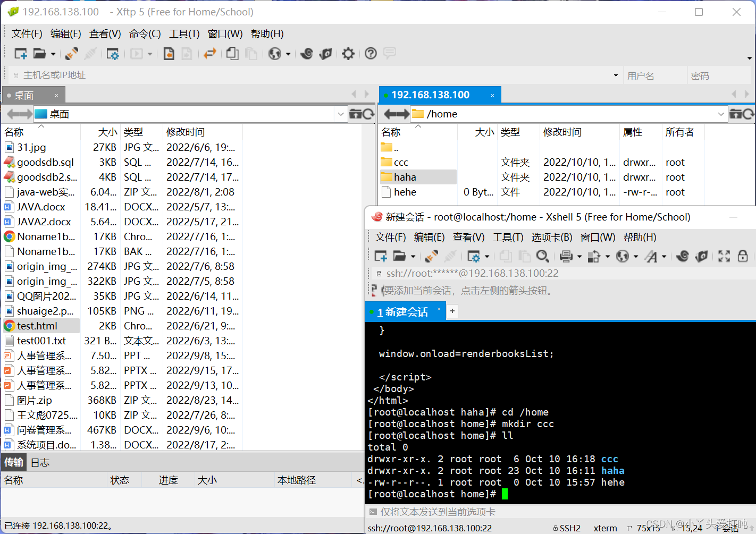Refresh the local pane

point(368,114)
